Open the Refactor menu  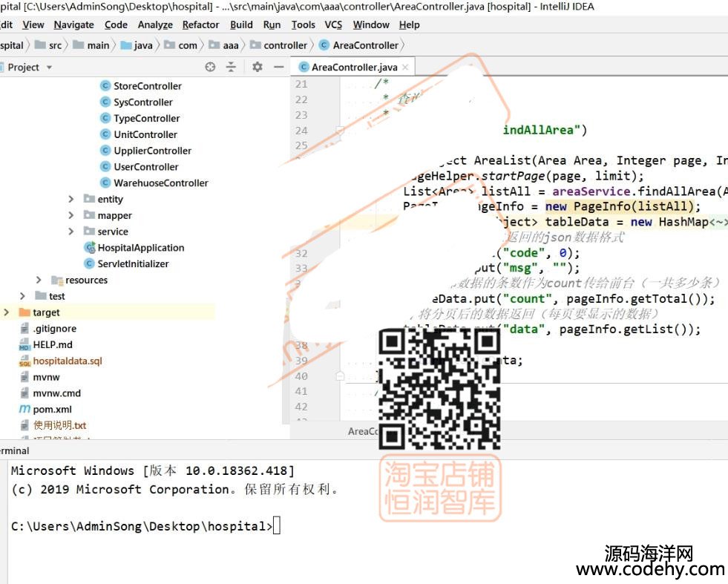click(200, 24)
